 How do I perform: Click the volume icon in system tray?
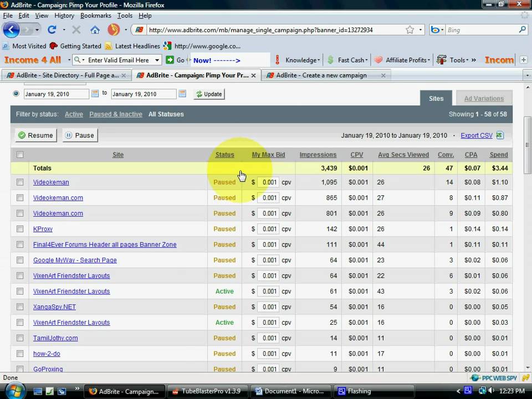[492, 391]
